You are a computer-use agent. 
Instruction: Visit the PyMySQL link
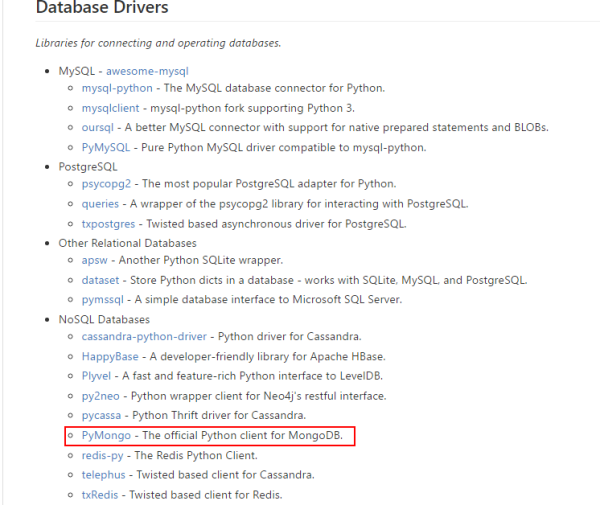pos(106,148)
